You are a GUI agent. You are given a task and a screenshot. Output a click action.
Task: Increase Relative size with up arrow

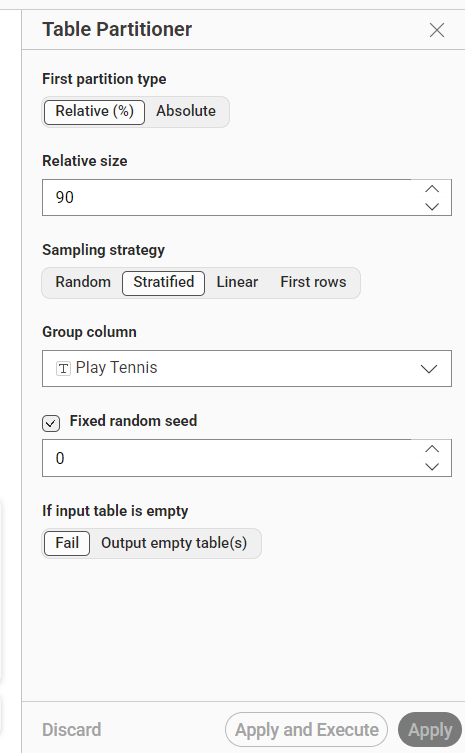coord(432,189)
